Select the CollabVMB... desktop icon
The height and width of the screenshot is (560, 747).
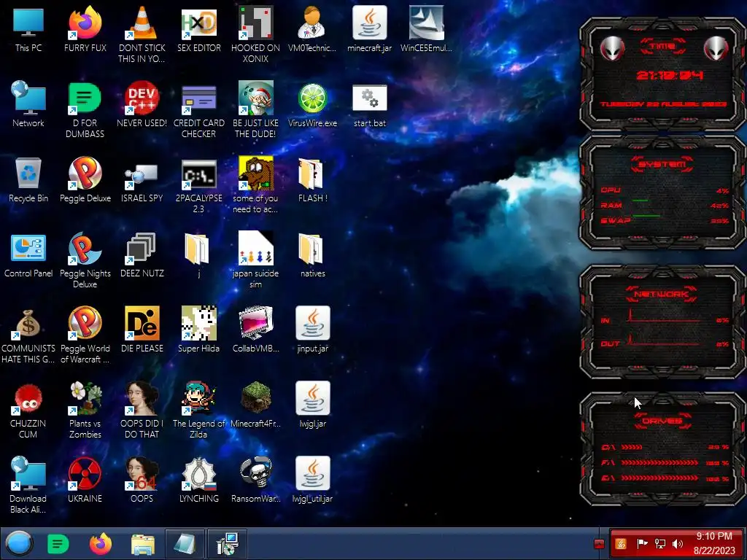tap(255, 329)
